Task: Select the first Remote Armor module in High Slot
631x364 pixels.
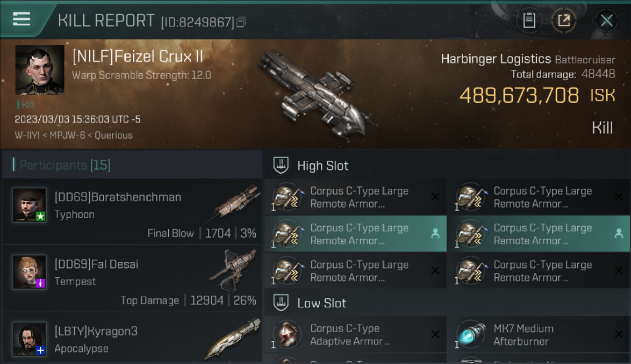Action: [x=355, y=197]
